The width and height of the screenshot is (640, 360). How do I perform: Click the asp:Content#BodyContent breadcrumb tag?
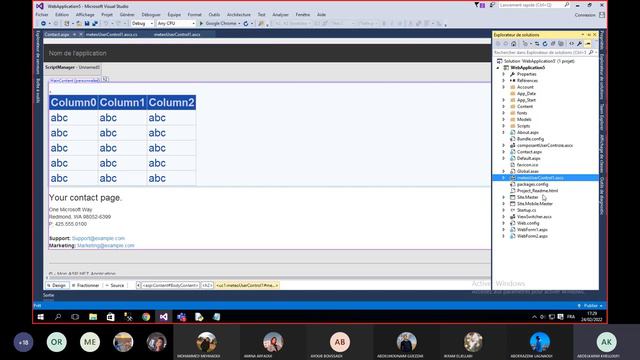(170, 285)
